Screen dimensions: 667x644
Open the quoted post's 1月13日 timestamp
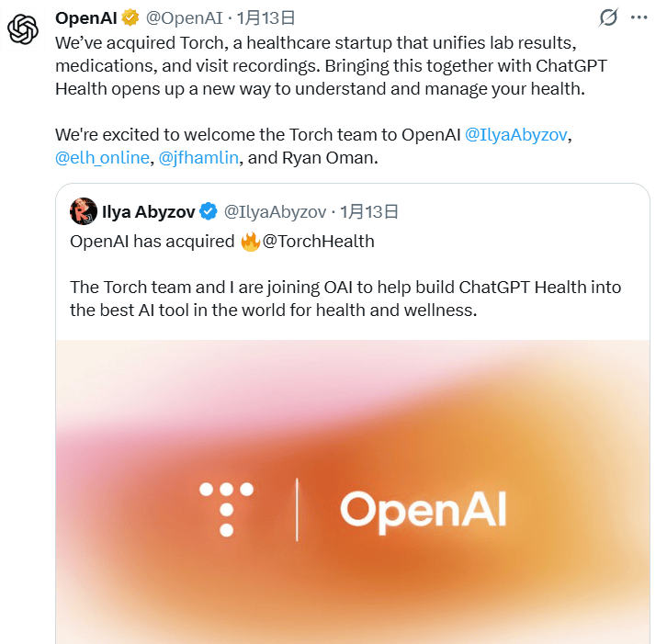(369, 212)
